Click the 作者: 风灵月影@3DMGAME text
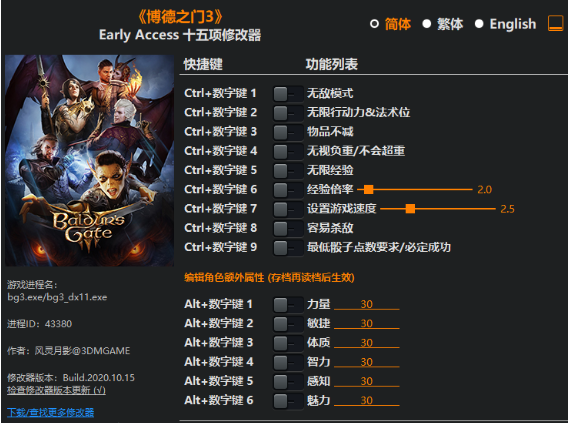This screenshot has height=423, width=568. tap(68, 351)
